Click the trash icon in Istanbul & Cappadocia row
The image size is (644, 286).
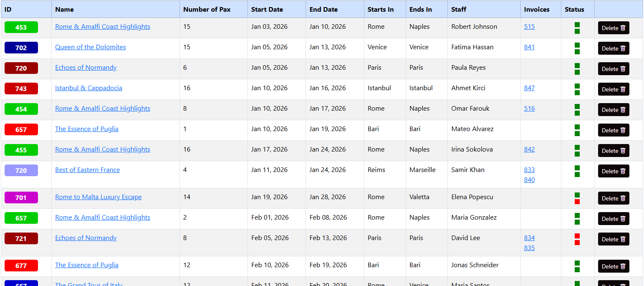(623, 89)
